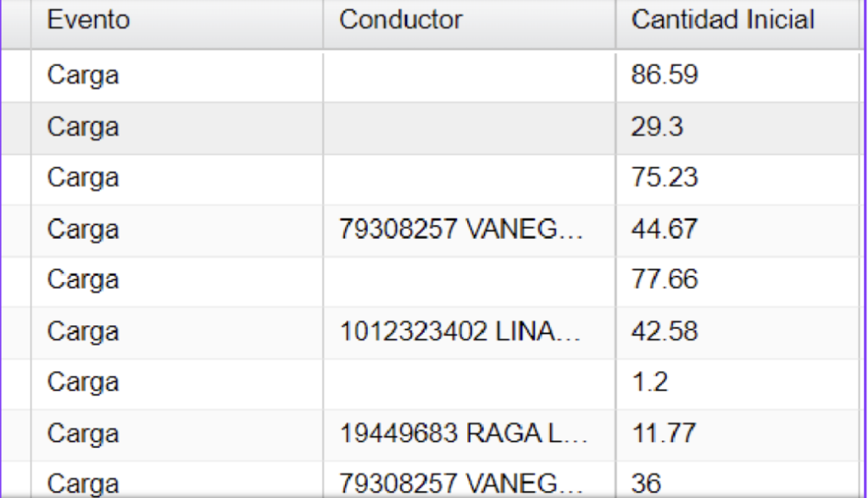Click the cell showing value 36
The image size is (868, 498).
pos(737,479)
